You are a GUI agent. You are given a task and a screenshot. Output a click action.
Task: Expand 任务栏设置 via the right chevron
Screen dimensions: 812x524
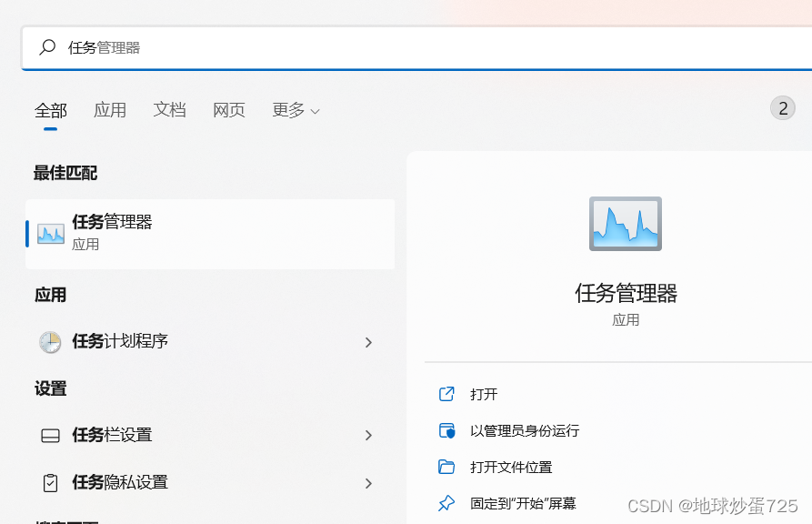368,436
